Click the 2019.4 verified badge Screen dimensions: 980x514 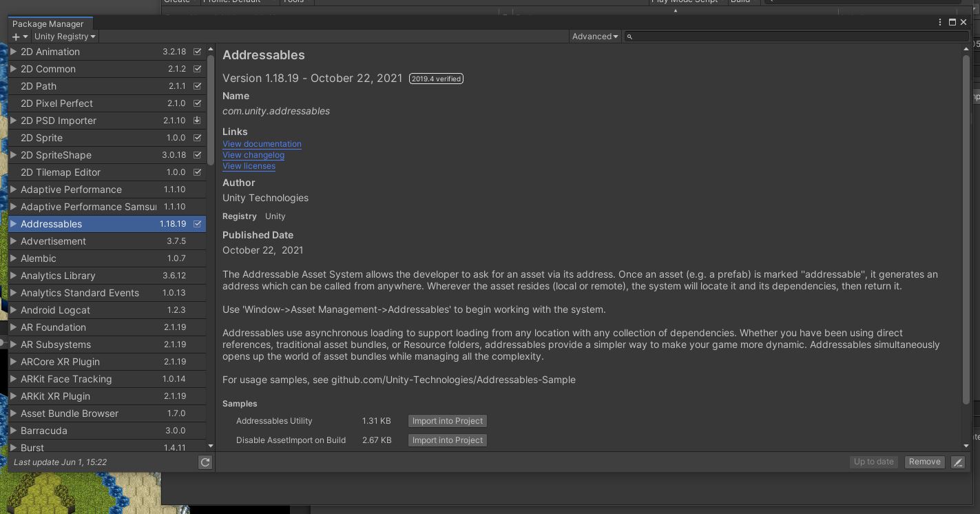click(436, 79)
